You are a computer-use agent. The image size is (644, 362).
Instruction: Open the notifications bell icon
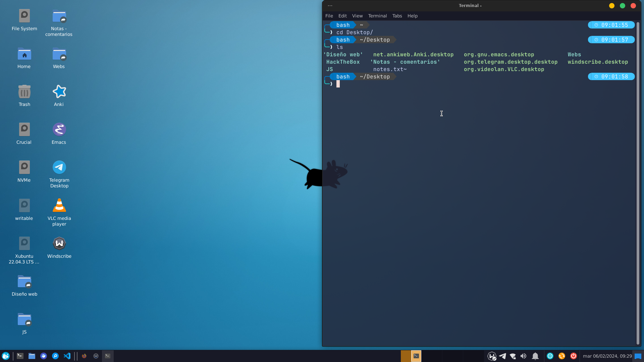[x=535, y=356]
